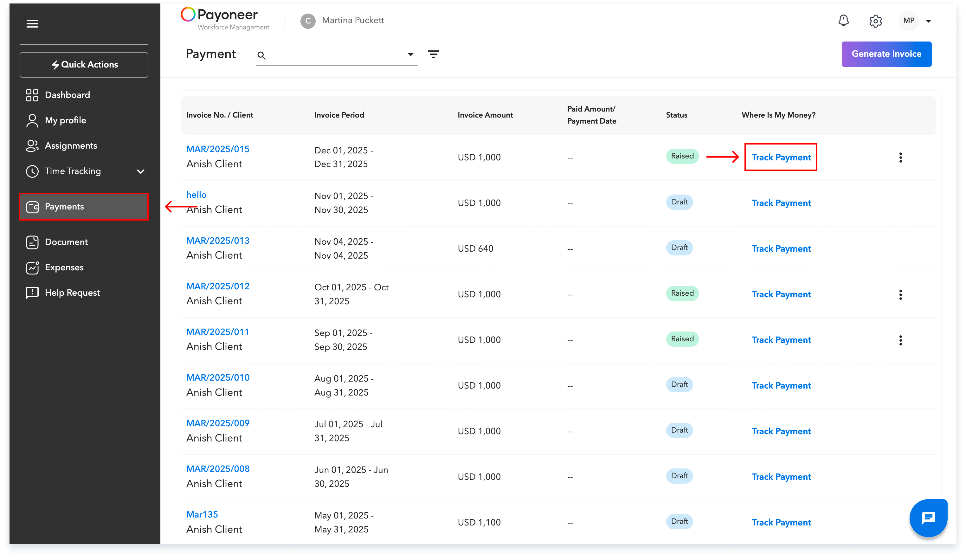This screenshot has height=560, width=966.
Task: Open the MP account dropdown
Action: coord(916,21)
